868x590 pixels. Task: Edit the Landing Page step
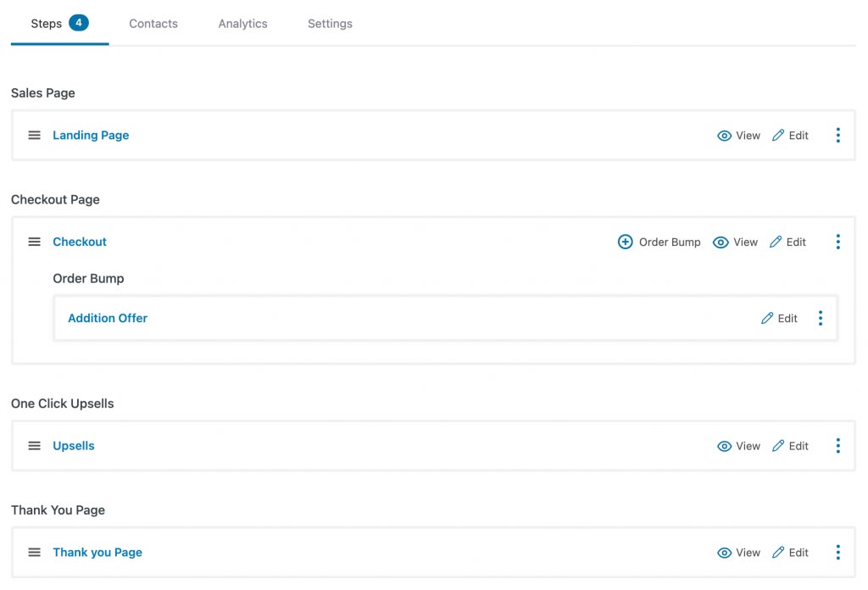coord(790,136)
